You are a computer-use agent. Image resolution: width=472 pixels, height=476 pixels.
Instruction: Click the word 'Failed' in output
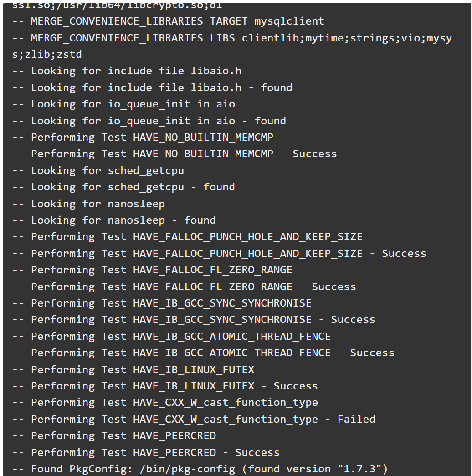(357, 419)
